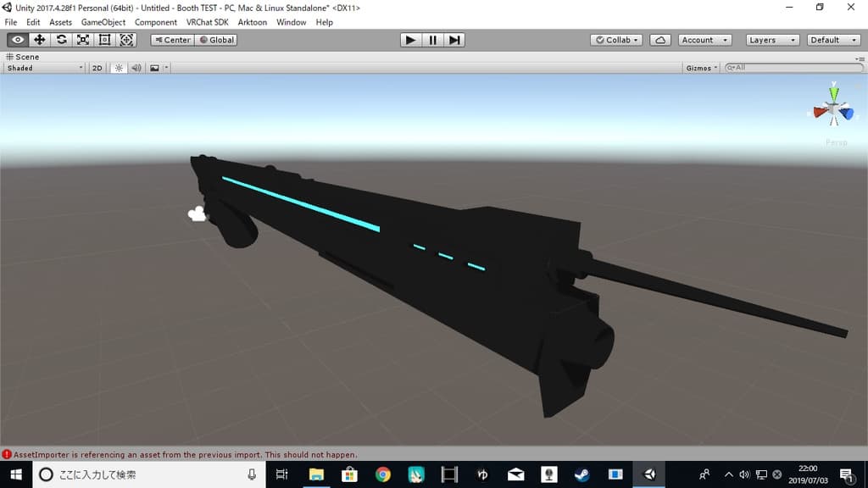868x488 pixels.
Task: Select the Hand view tool
Action: (x=18, y=40)
